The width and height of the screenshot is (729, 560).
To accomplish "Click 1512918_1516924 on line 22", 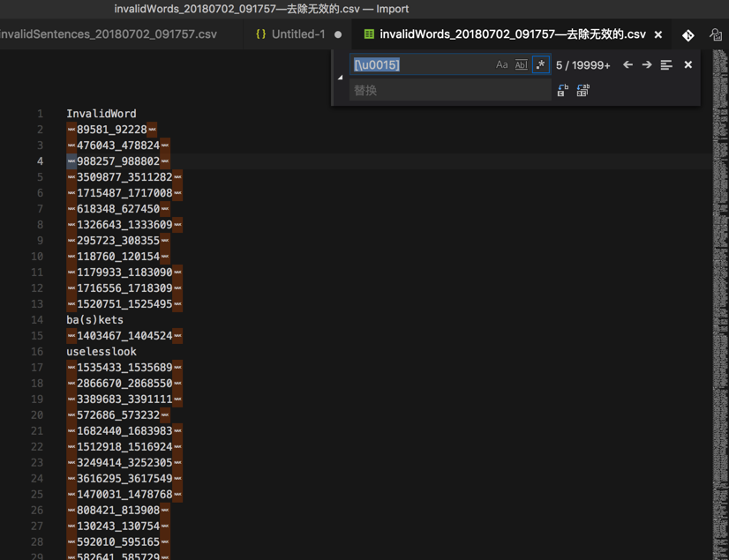I will (x=124, y=446).
